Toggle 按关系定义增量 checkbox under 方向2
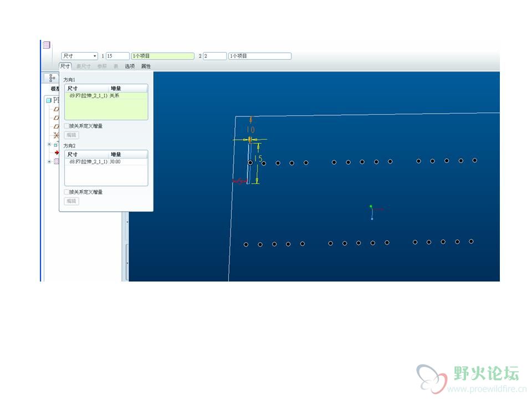Screen dimensions: 532x399 point(66,192)
